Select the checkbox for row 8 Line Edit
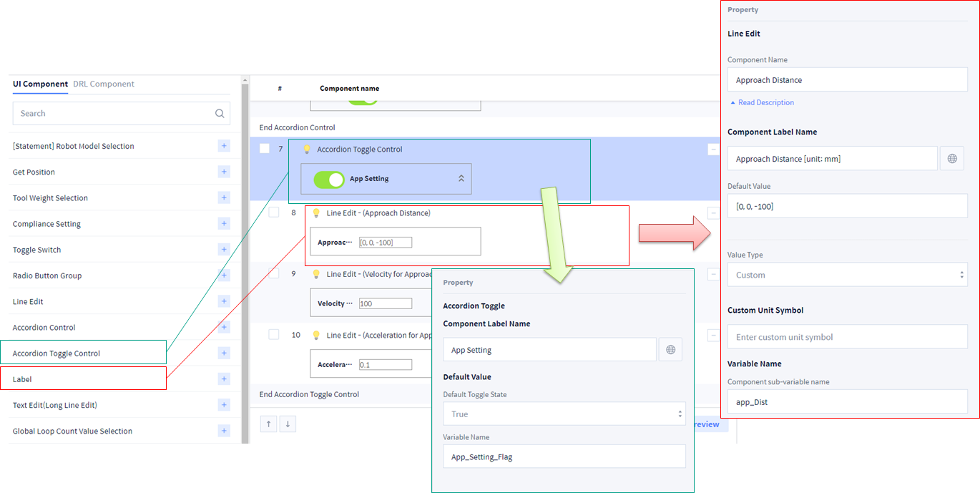This screenshot has height=493, width=980. click(x=274, y=213)
